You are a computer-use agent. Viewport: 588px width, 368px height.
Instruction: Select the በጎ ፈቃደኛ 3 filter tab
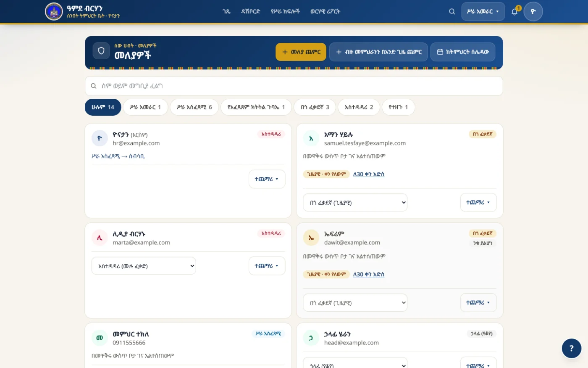tap(315, 107)
